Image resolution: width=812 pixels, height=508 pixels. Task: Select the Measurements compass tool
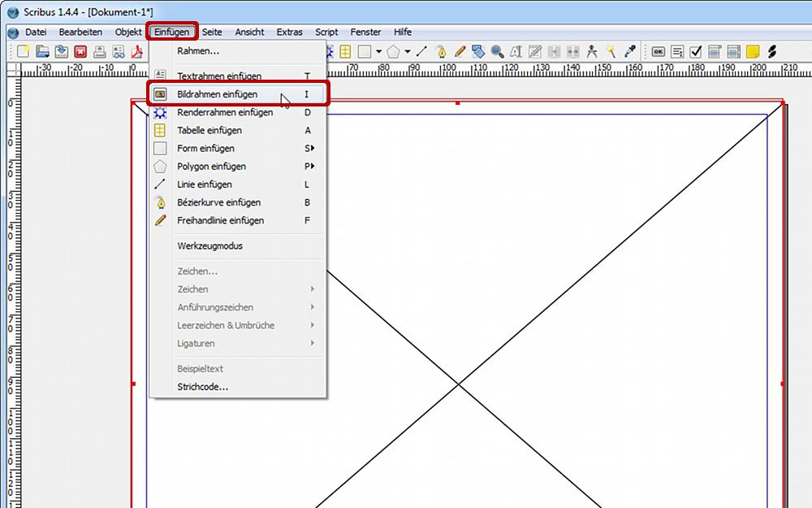pos(592,51)
